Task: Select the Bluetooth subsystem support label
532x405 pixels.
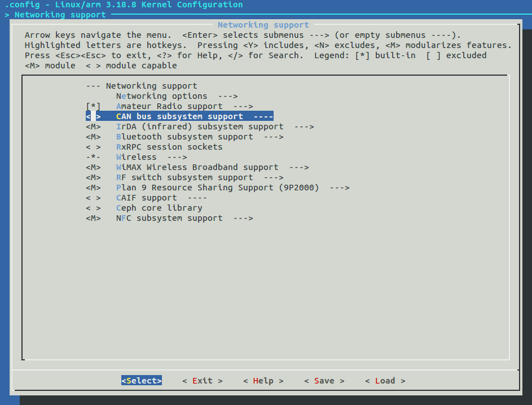Action: click(x=184, y=137)
